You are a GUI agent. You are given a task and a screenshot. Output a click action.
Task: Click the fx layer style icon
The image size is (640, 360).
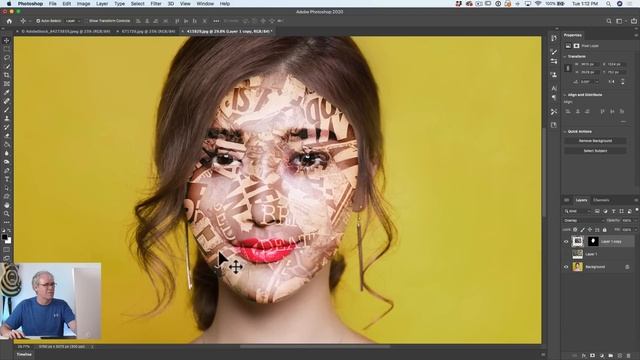tap(584, 356)
